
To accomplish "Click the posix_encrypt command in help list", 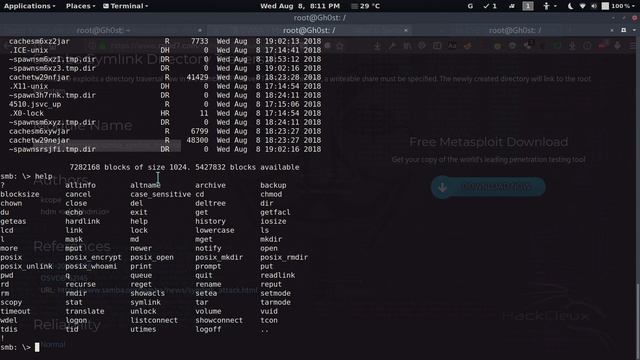I will click(93, 257).
